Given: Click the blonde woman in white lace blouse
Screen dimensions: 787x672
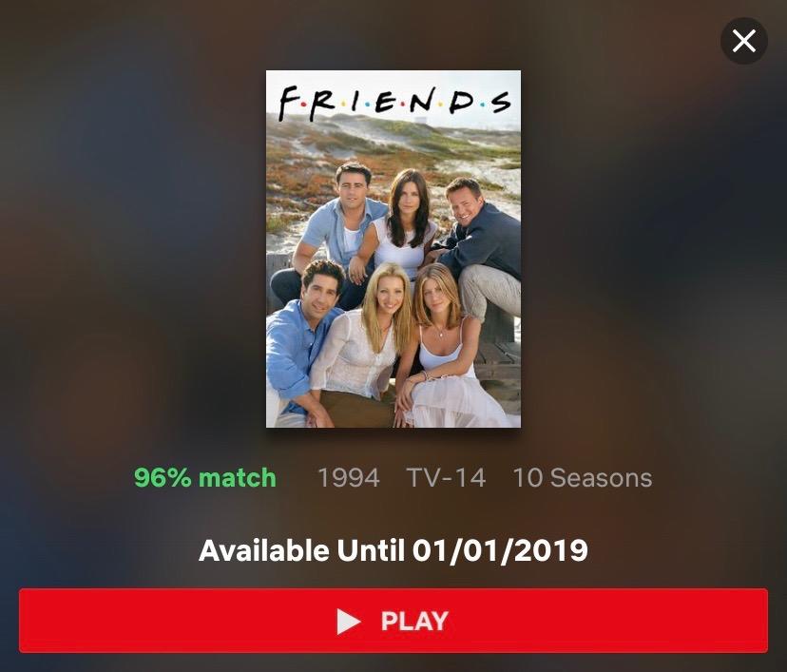Looking at the screenshot, I should [x=361, y=346].
